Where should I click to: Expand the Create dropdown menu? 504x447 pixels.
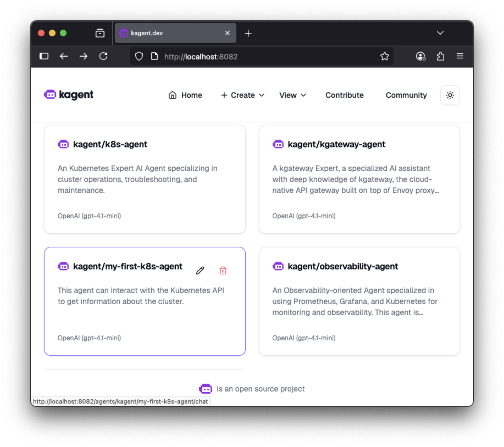tap(242, 95)
